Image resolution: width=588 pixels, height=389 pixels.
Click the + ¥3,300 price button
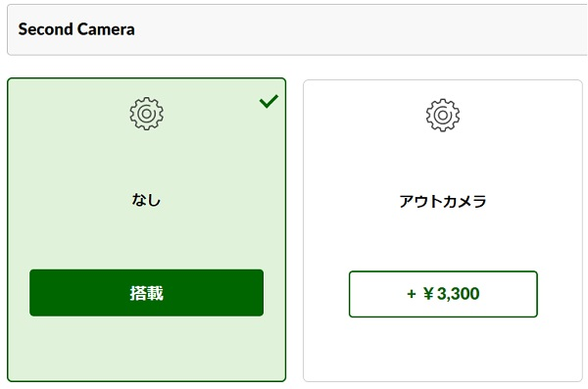[x=443, y=294]
